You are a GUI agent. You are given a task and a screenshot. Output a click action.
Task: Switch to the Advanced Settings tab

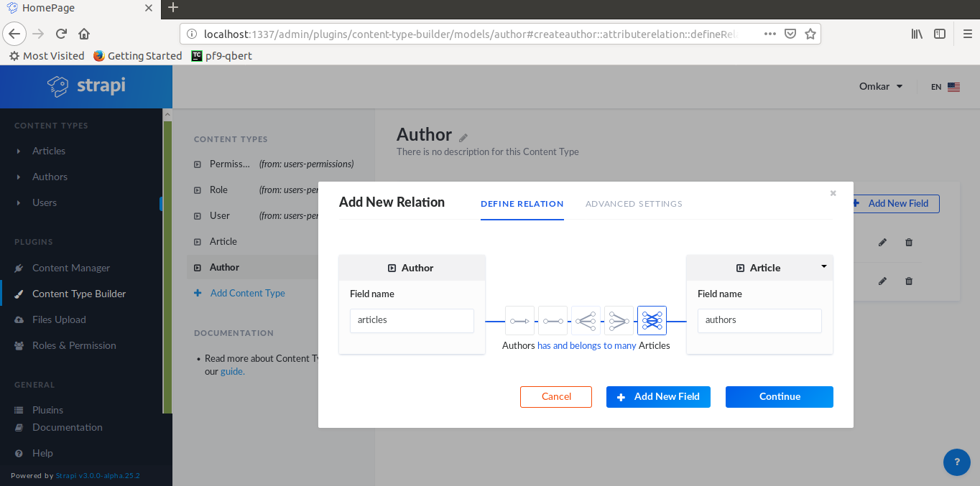tap(634, 204)
